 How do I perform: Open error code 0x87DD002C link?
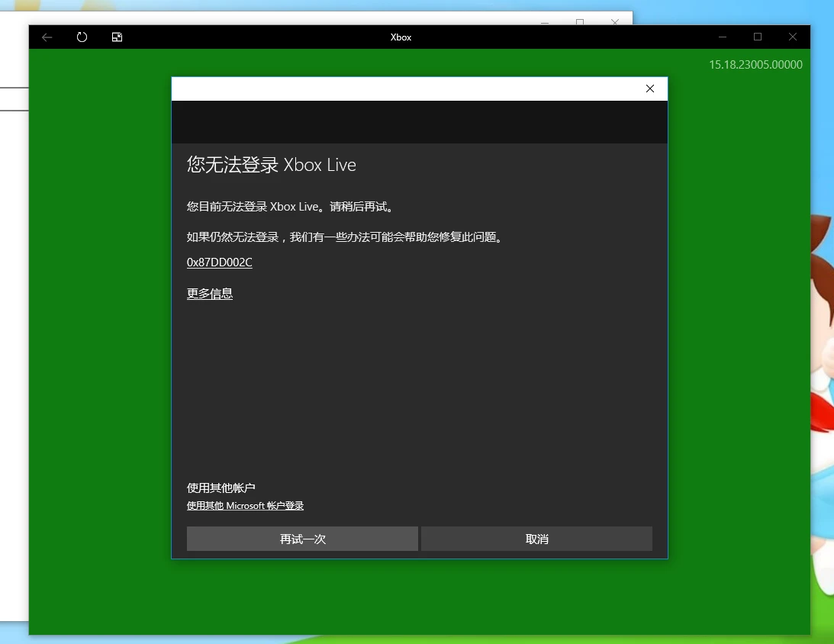coord(219,262)
